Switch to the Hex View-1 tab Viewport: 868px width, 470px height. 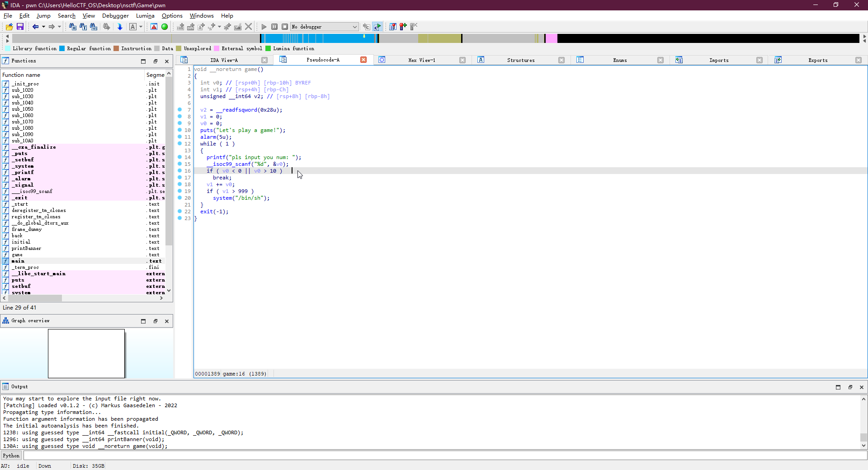pos(421,60)
